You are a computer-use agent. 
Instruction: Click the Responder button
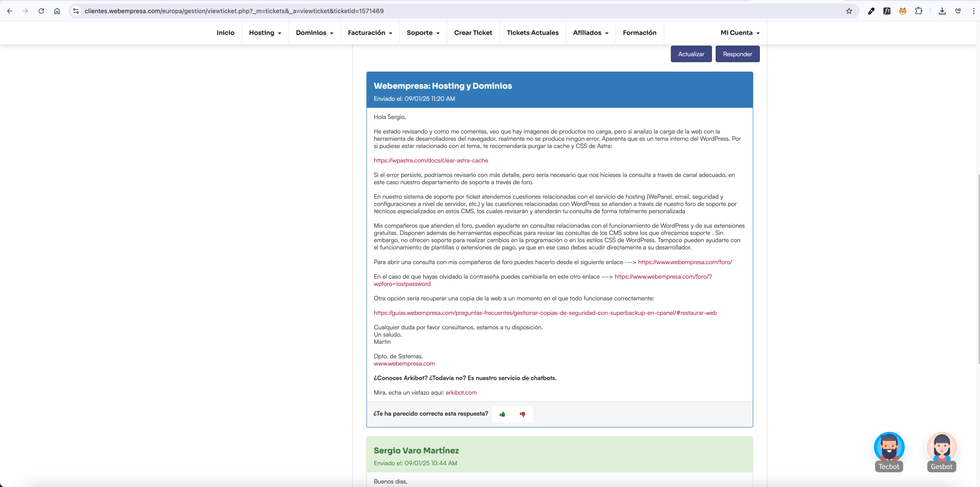pyautogui.click(x=737, y=54)
